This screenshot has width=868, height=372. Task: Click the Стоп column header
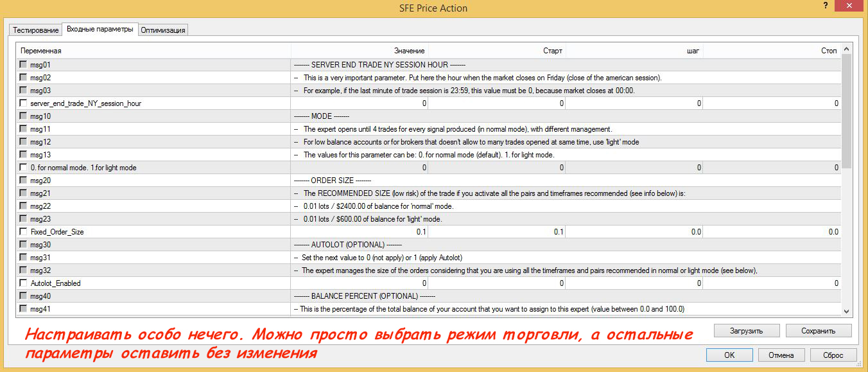click(x=772, y=51)
